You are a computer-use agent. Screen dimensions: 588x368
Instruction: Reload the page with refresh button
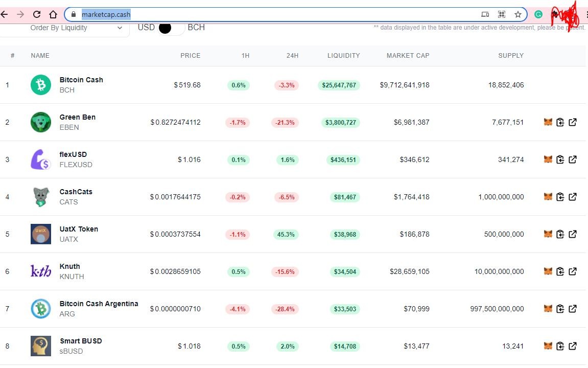(37, 14)
